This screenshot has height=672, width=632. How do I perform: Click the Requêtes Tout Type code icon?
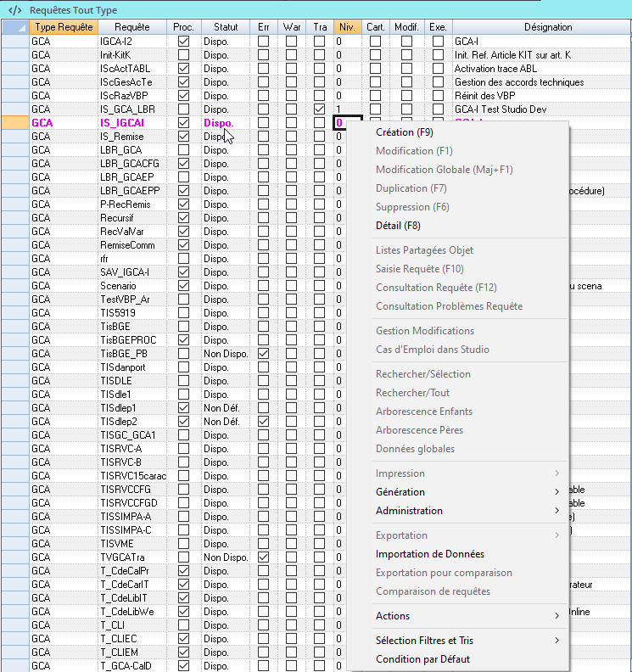14,9
